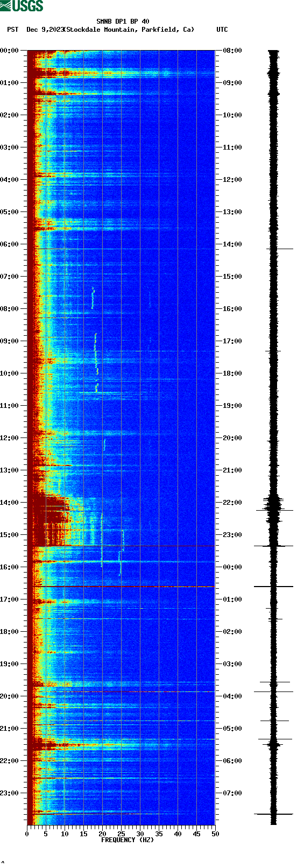Select the SMNB DP1 BP 40 title
The height and width of the screenshot is (868, 297).
pyautogui.click(x=123, y=22)
